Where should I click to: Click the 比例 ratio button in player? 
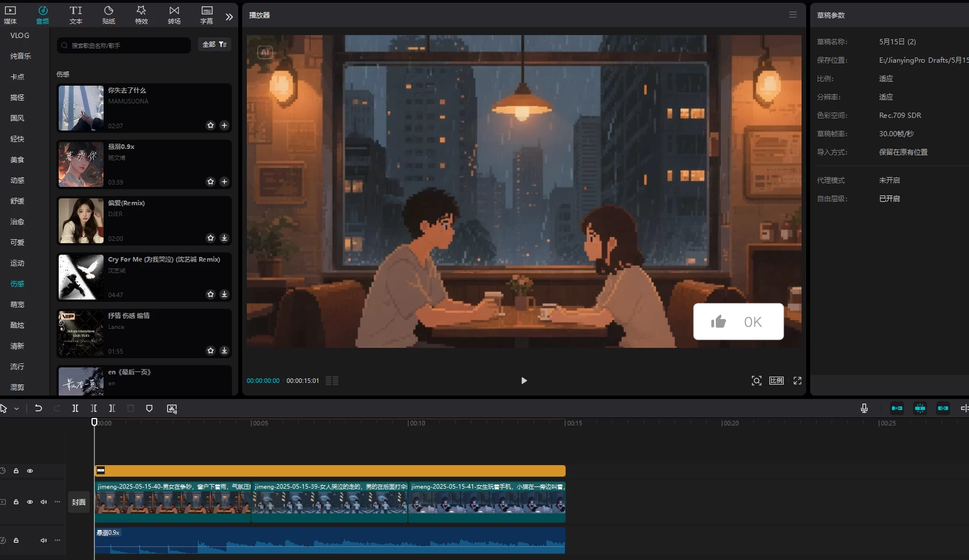coord(776,381)
